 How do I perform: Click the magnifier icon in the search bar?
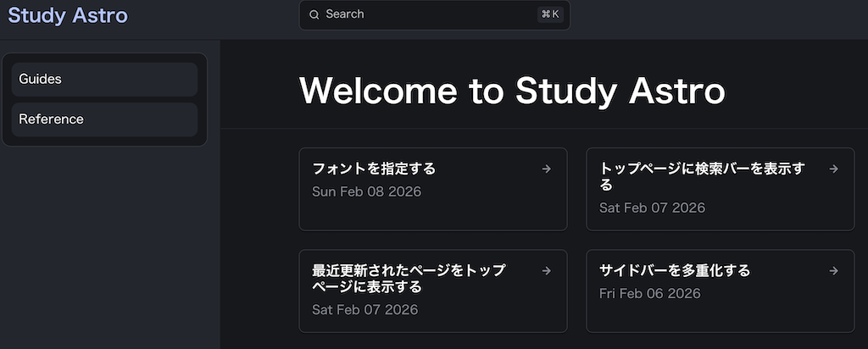[x=314, y=14]
